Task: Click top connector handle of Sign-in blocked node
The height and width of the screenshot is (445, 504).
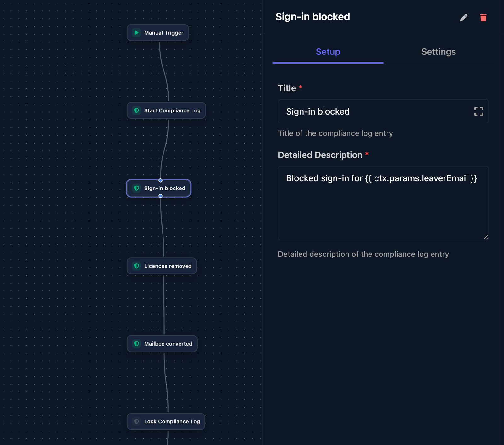Action: 161,180
